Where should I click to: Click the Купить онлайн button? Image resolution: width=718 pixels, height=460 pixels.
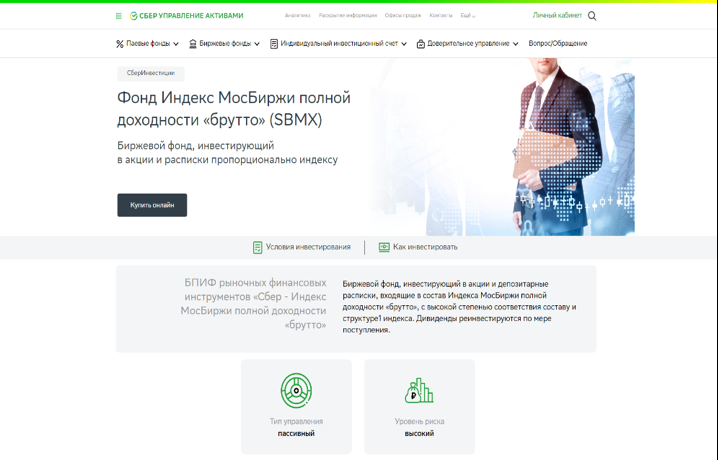152,205
